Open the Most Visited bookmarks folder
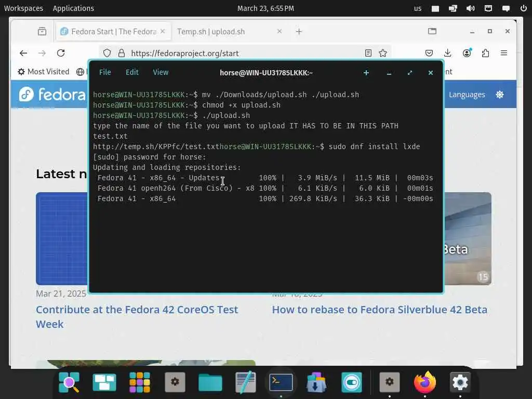 (x=44, y=72)
